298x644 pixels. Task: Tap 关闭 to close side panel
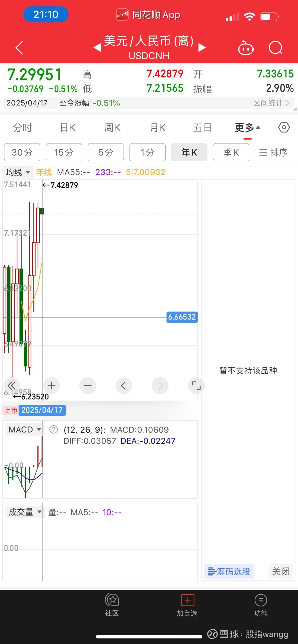pyautogui.click(x=281, y=571)
